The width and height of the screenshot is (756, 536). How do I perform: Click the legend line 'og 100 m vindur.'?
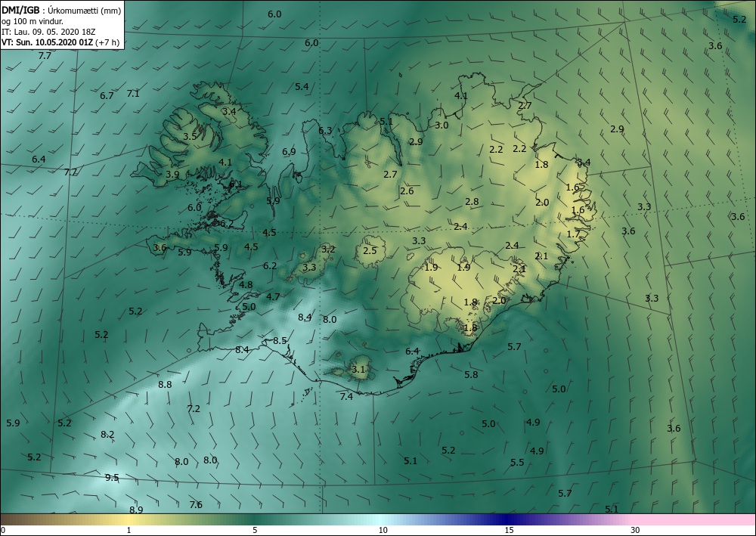point(33,21)
